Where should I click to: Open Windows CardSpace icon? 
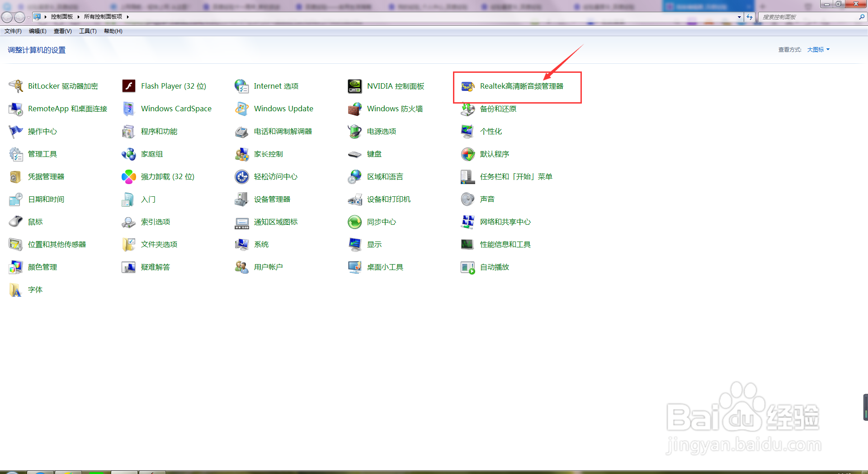point(129,109)
